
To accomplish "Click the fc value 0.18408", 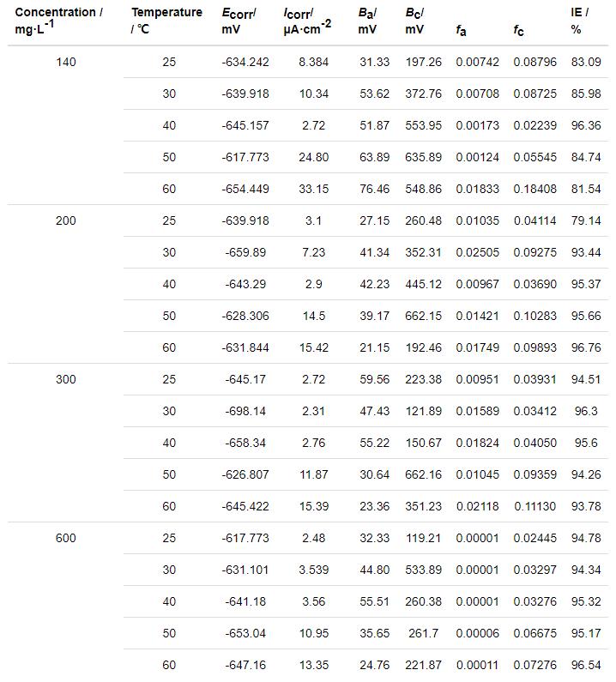I will point(535,189).
